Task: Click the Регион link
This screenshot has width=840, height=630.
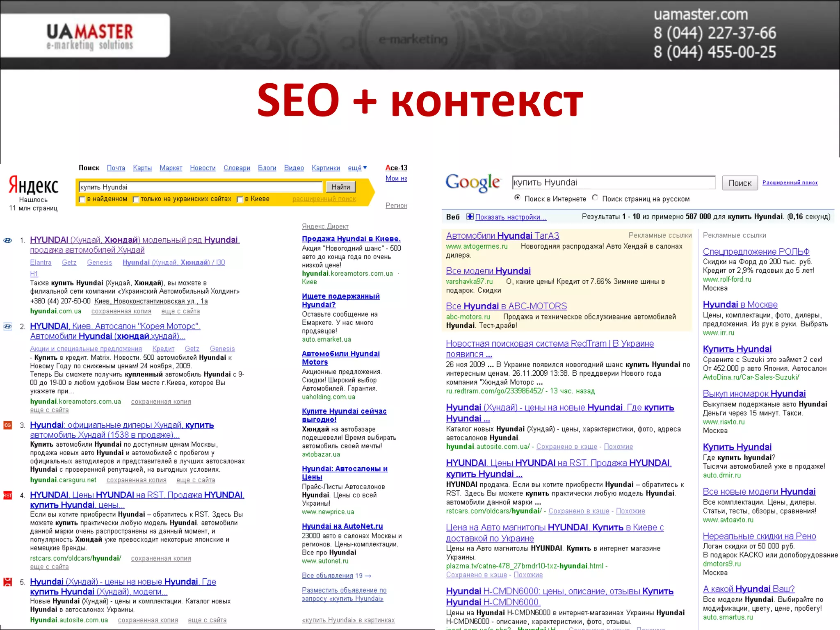Action: click(396, 205)
